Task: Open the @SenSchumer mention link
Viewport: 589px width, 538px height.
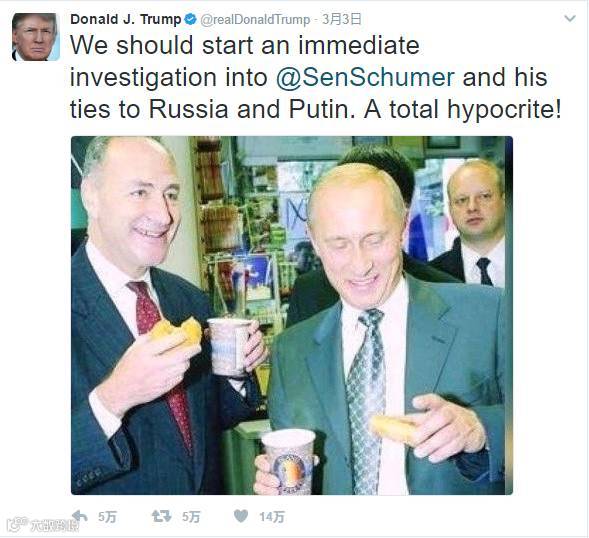Action: [365, 77]
